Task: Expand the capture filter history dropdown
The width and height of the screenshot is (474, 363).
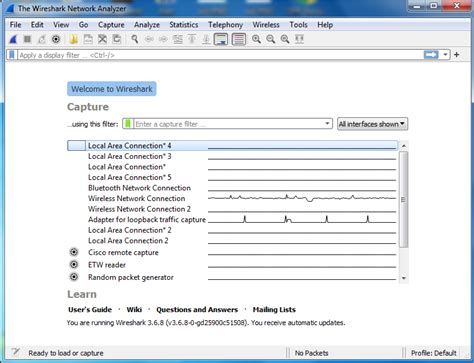Action: [x=327, y=124]
